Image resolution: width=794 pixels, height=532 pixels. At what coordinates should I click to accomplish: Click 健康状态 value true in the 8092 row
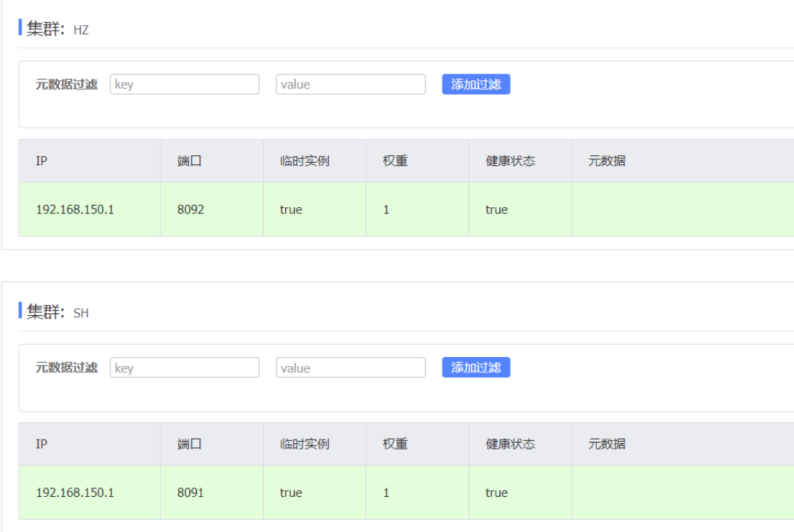(497, 209)
